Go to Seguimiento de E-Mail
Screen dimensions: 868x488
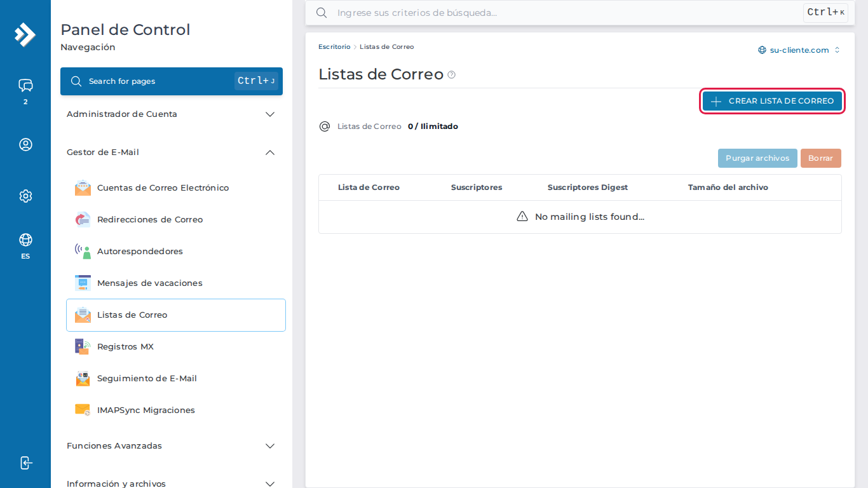click(x=176, y=378)
